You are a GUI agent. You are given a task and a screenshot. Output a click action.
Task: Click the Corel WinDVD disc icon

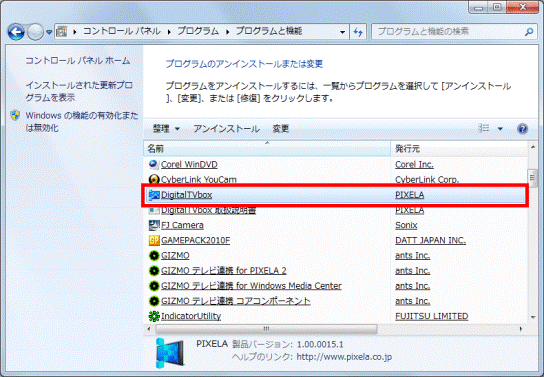(x=153, y=164)
